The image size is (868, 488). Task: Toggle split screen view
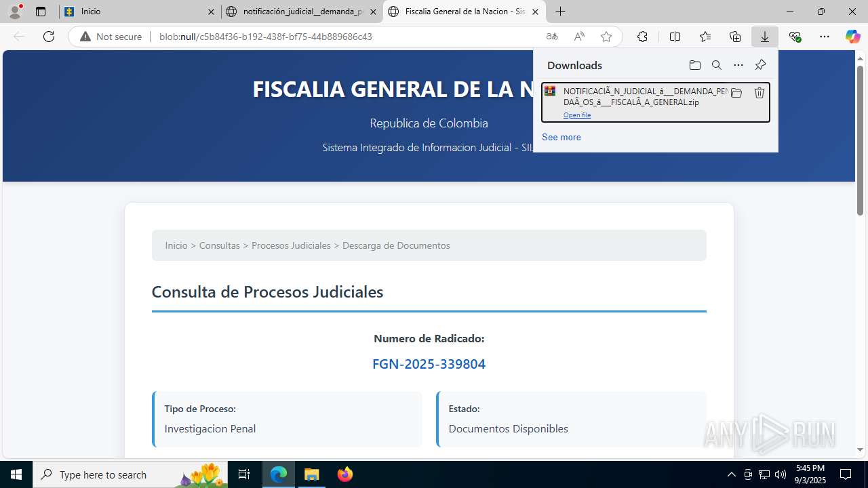675,37
